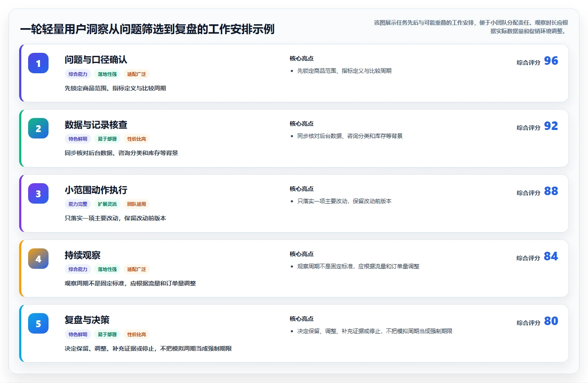Click 核心亮点 heading in 持续观察 card
Viewport: 588px width, 383px height.
301,254
